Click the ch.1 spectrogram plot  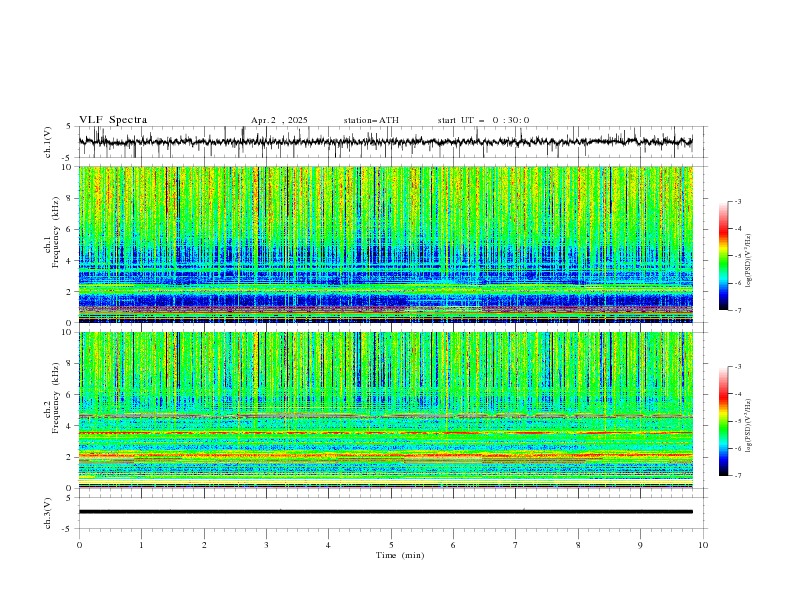pos(385,244)
